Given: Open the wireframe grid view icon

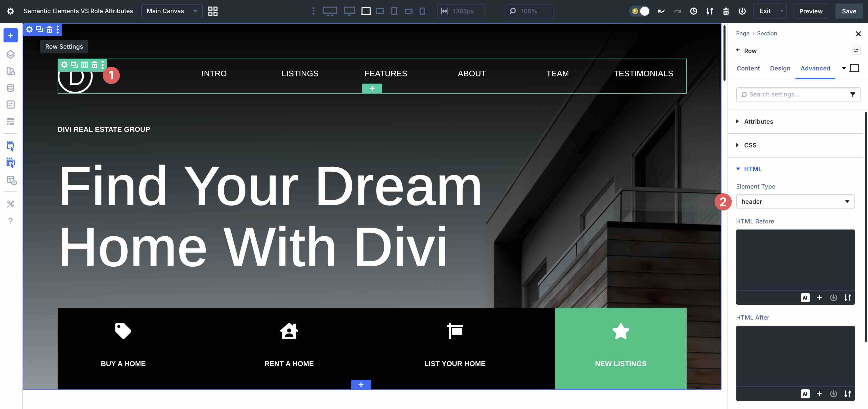Looking at the screenshot, I should click(x=213, y=11).
